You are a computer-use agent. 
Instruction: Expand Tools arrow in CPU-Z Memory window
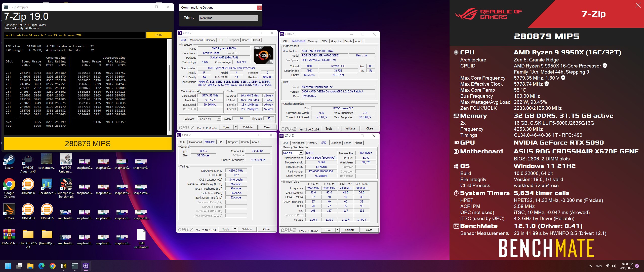[x=235, y=229]
